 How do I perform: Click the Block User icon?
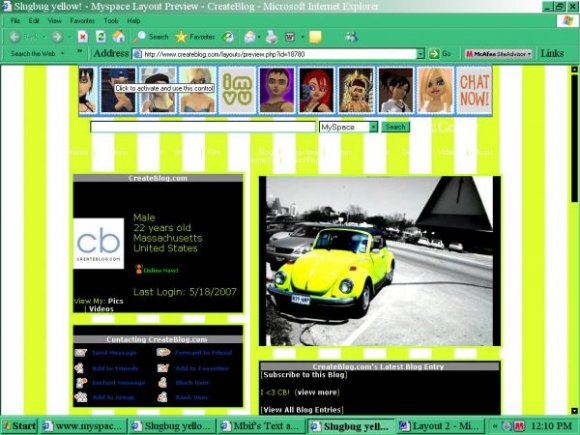pyautogui.click(x=162, y=382)
